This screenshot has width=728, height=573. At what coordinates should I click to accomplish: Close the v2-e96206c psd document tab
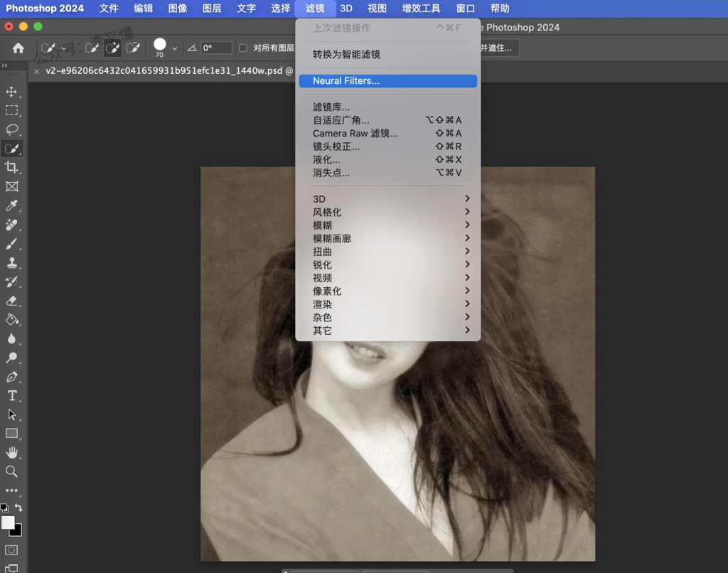(36, 71)
